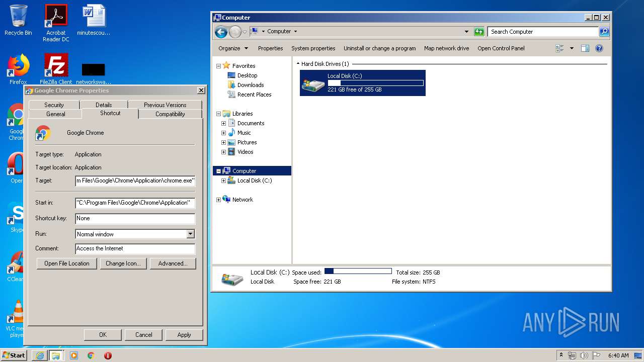Open Explorer help question mark icon
Screen dimensions: 644x362
tap(599, 48)
